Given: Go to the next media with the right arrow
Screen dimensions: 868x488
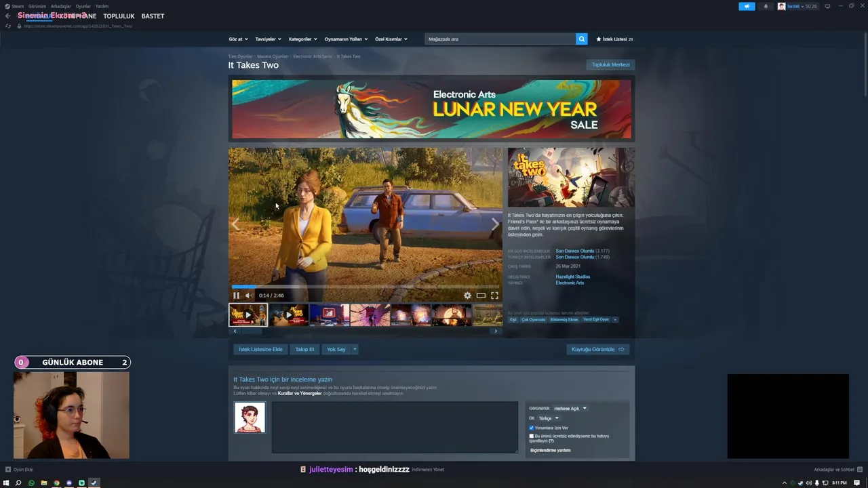Looking at the screenshot, I should tap(495, 224).
